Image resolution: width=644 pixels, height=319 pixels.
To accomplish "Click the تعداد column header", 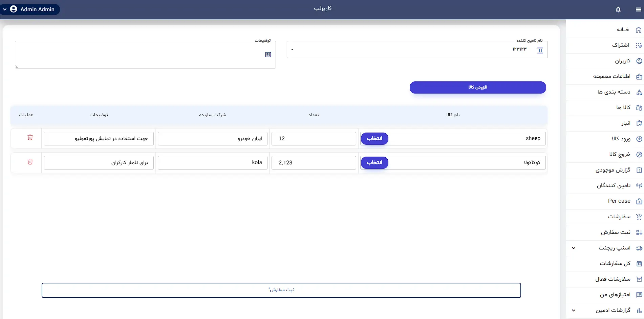I will click(314, 115).
